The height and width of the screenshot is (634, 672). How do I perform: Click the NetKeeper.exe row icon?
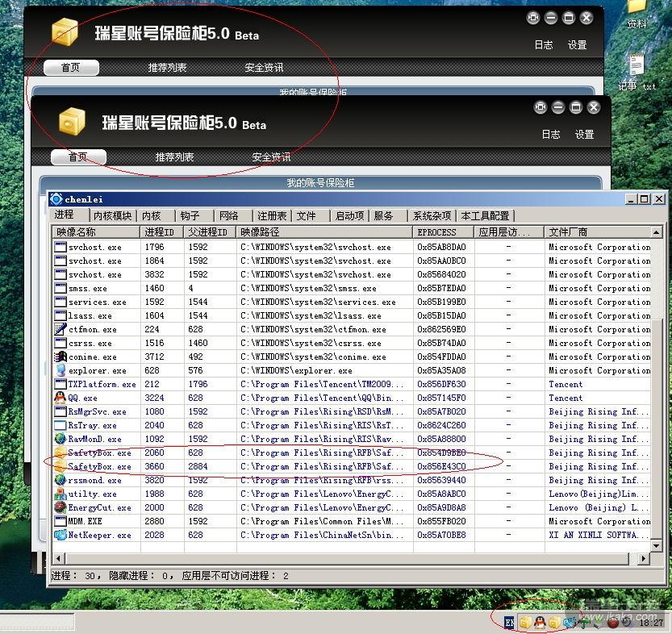click(x=61, y=535)
